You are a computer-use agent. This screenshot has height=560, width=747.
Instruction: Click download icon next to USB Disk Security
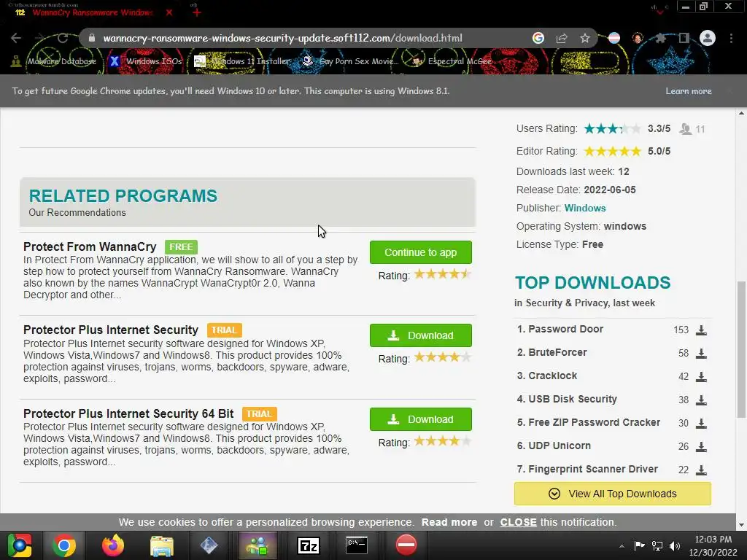[x=701, y=400]
